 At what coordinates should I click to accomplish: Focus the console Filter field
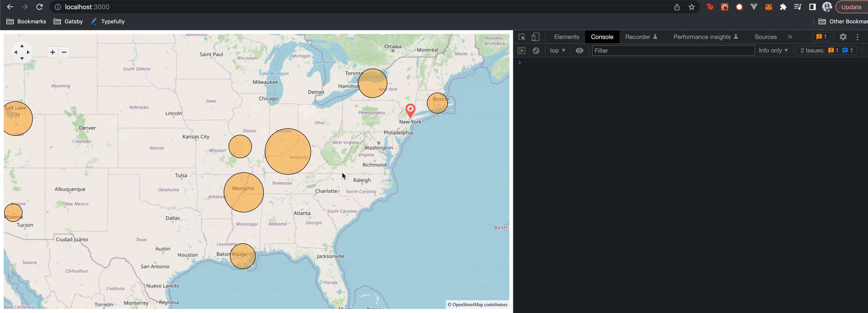click(673, 51)
